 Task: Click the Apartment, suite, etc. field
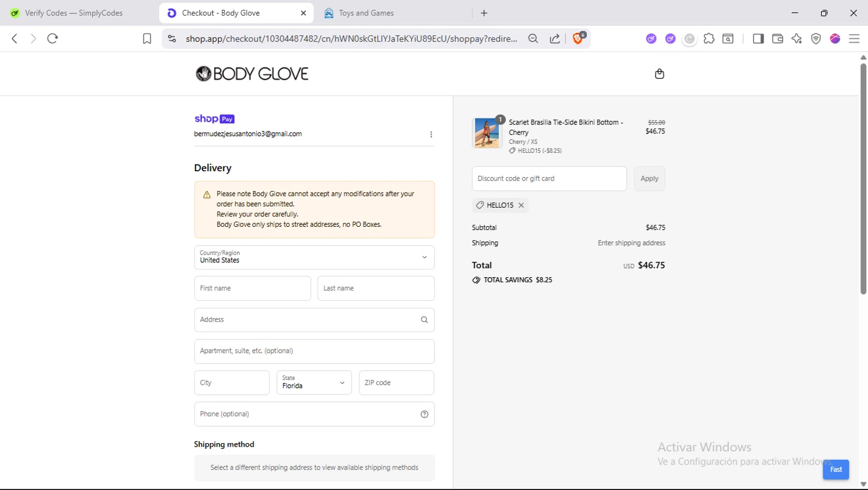coord(314,351)
